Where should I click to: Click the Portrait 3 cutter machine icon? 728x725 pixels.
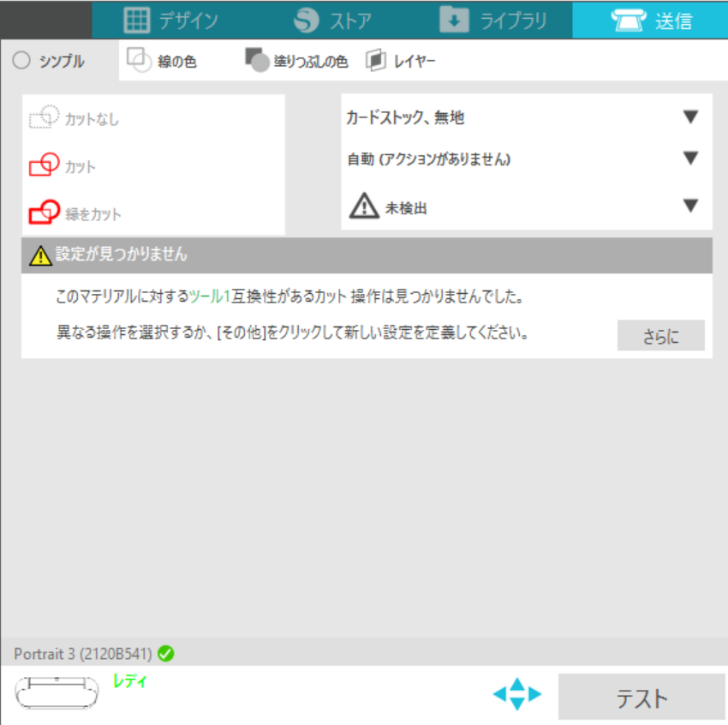pyautogui.click(x=57, y=692)
